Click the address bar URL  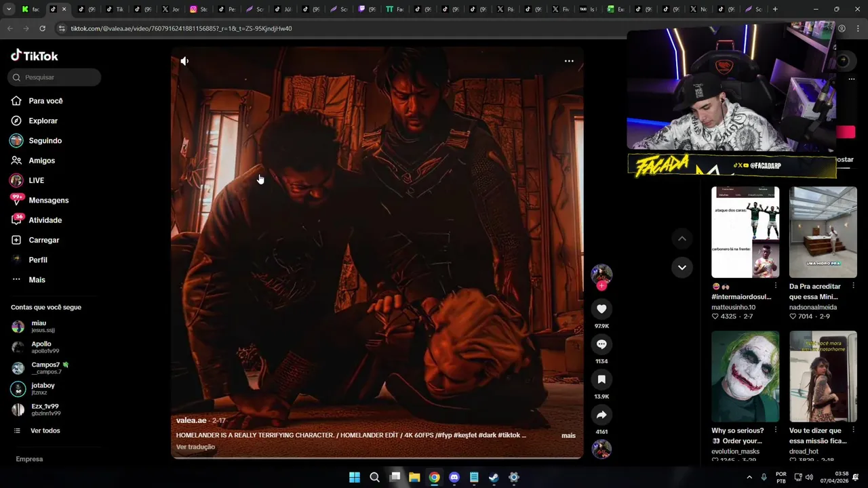pyautogui.click(x=181, y=28)
